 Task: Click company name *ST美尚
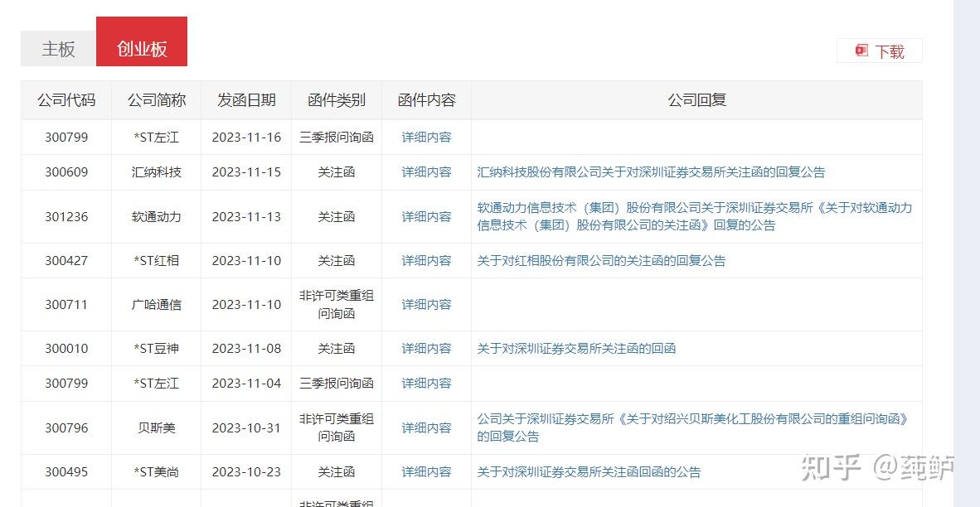click(156, 472)
